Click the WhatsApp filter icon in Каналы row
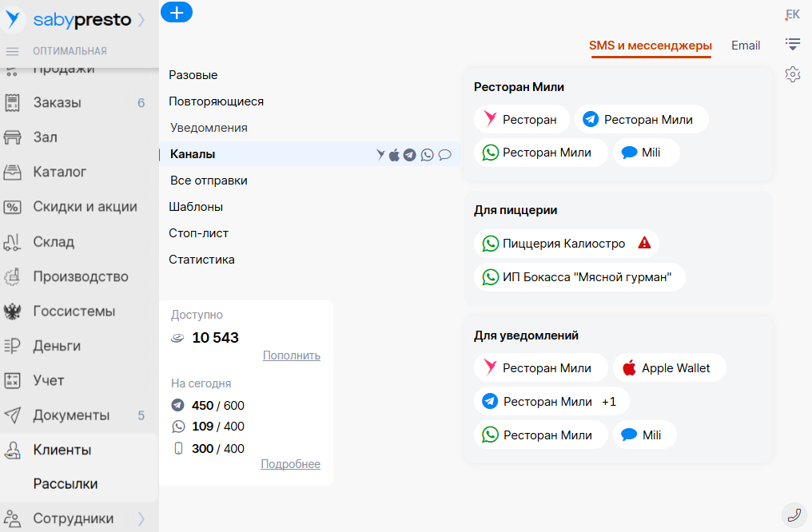812x532 pixels. (428, 155)
